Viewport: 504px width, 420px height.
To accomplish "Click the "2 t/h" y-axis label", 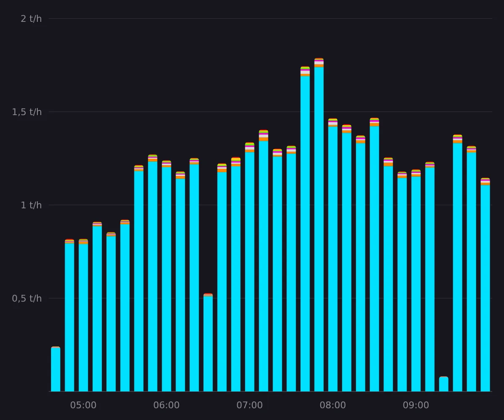I will click(x=31, y=19).
